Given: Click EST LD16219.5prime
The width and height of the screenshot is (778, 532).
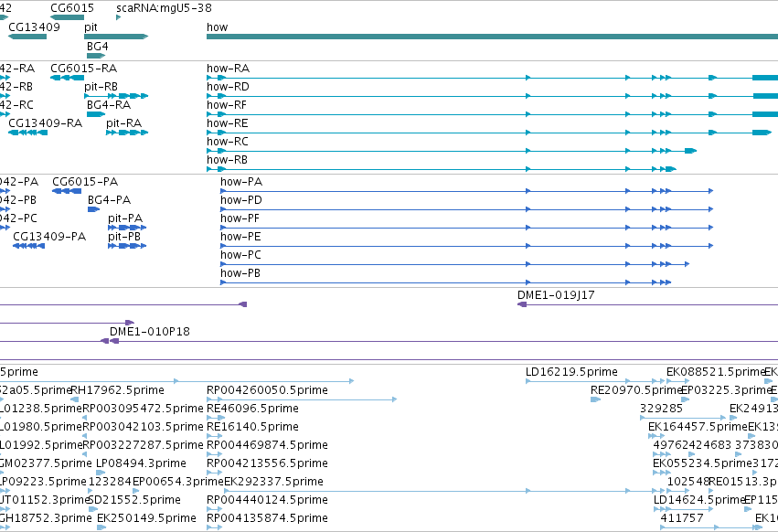Looking at the screenshot, I should 571,372.
